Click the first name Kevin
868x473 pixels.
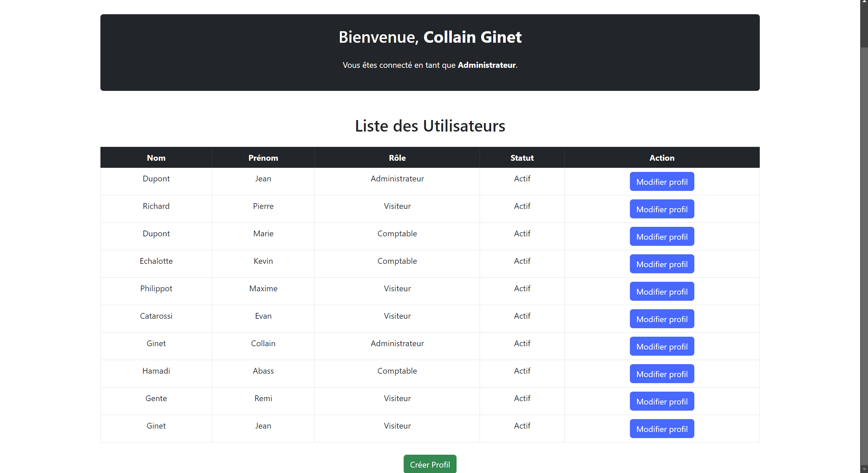[x=263, y=261]
